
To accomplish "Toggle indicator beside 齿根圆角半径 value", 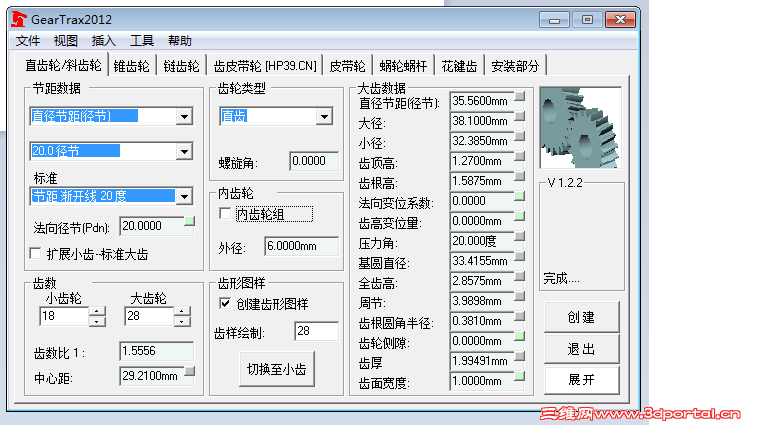I will point(520,316).
